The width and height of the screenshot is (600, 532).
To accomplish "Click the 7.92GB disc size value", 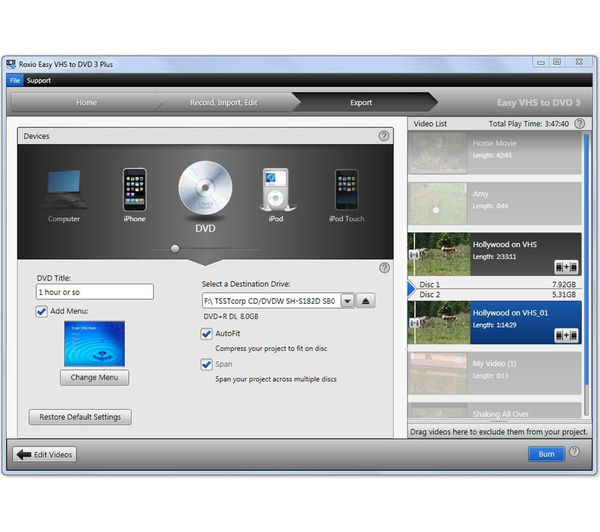I will click(x=564, y=284).
